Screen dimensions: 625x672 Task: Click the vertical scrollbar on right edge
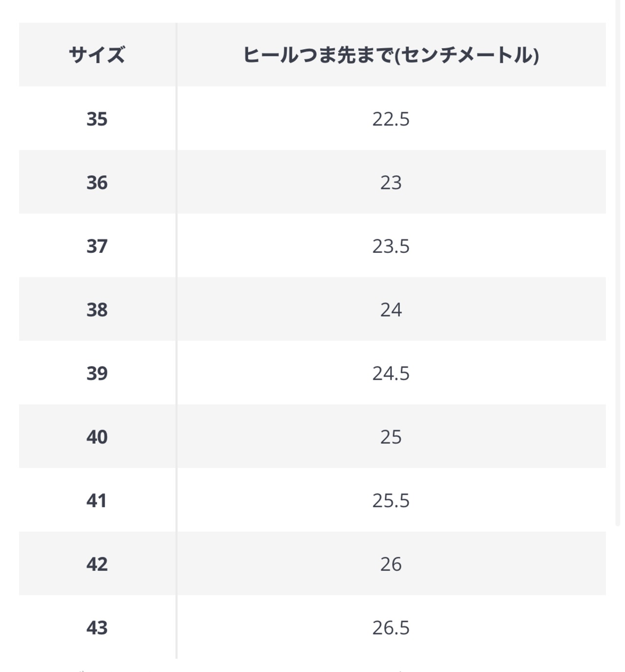619,264
